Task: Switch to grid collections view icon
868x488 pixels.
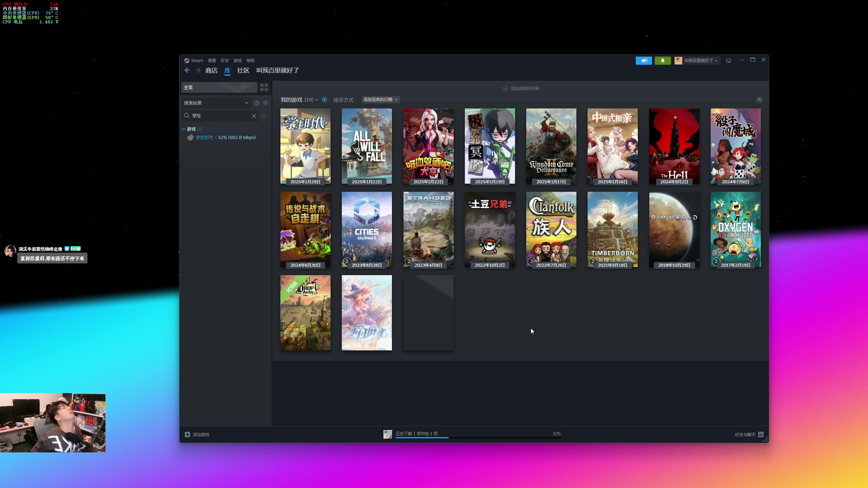Action: click(x=264, y=87)
